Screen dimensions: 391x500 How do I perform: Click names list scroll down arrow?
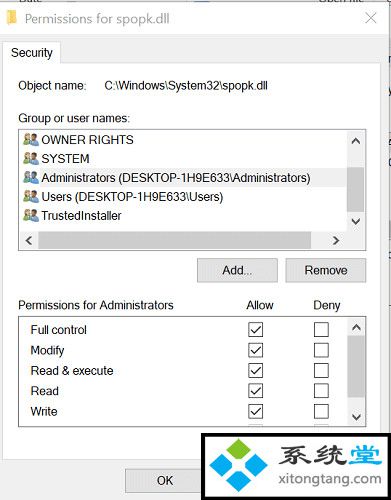[356, 221]
